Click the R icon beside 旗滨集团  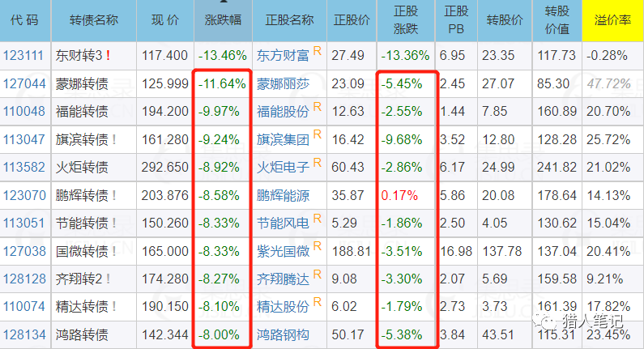317,134
